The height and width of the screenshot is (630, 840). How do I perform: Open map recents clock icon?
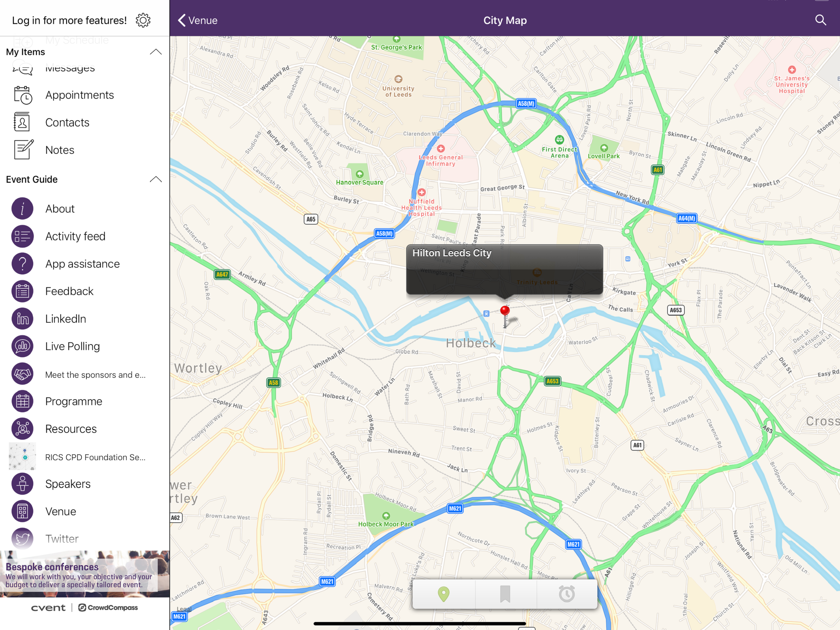(x=567, y=594)
